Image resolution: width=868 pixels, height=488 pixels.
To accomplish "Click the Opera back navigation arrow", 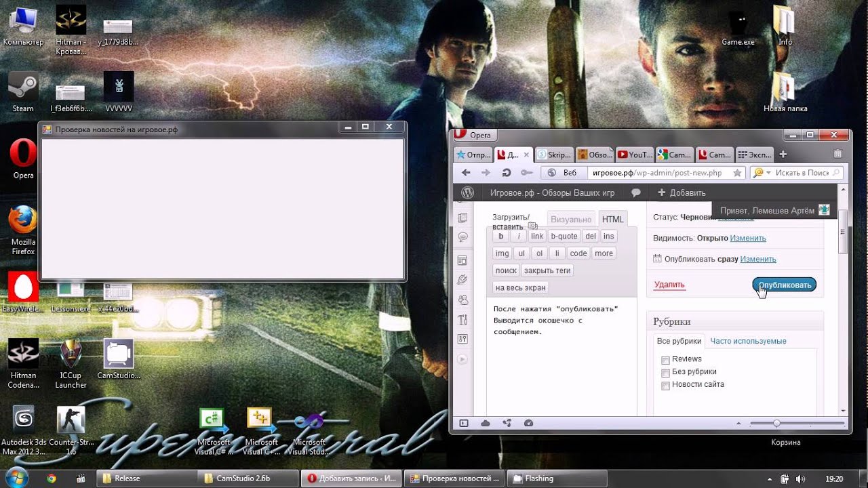I will tap(466, 173).
